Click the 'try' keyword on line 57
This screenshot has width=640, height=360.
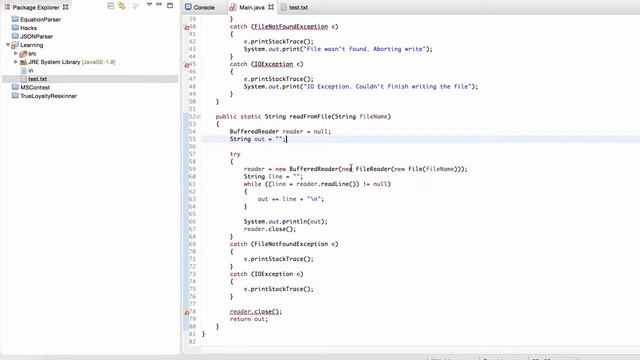pos(235,154)
